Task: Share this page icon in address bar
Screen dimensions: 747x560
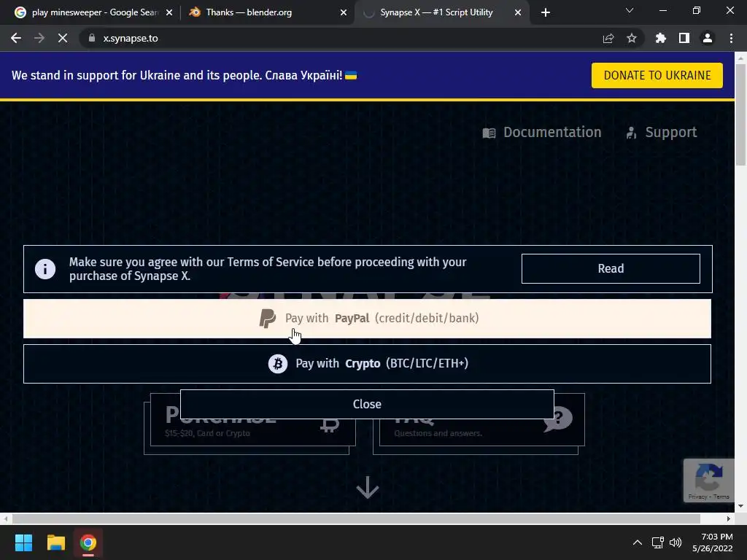Action: tap(608, 38)
